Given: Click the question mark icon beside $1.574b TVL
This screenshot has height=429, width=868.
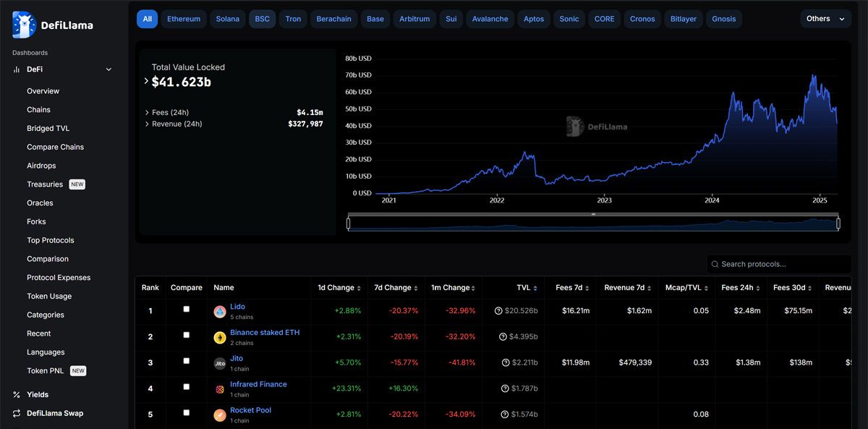Looking at the screenshot, I should pyautogui.click(x=505, y=415).
